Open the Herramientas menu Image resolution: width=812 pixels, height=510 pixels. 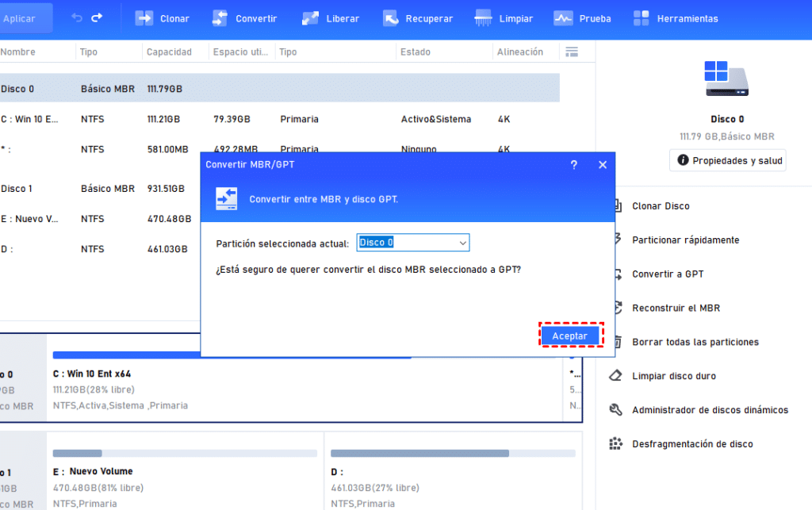(676, 19)
